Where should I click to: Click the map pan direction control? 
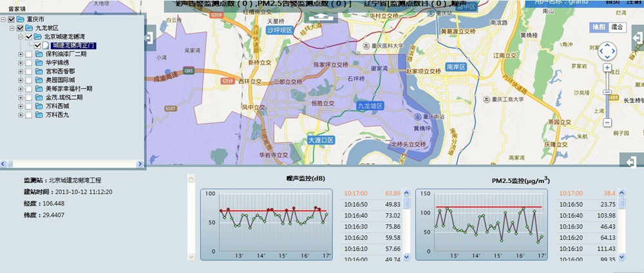(x=607, y=52)
